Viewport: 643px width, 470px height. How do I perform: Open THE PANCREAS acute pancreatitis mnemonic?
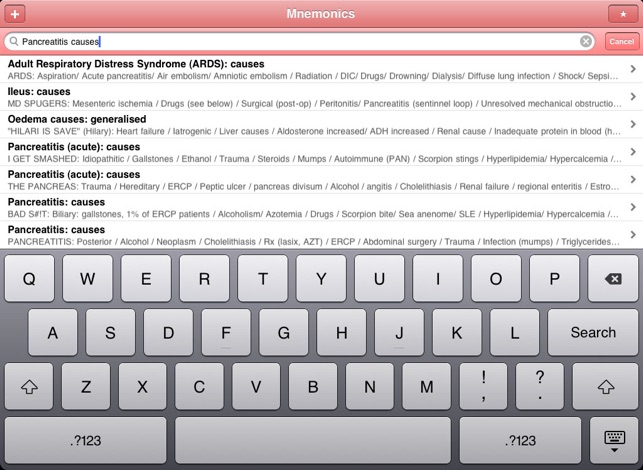click(x=310, y=180)
